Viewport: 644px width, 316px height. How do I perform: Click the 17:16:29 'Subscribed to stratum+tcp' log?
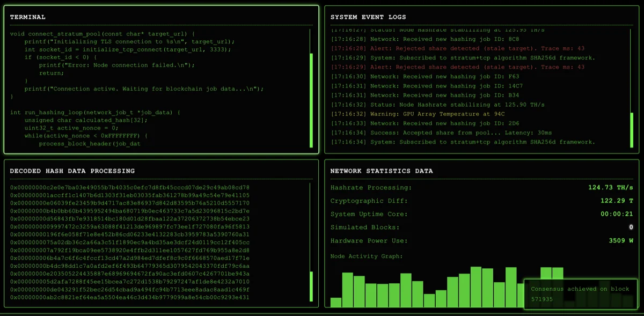point(463,57)
